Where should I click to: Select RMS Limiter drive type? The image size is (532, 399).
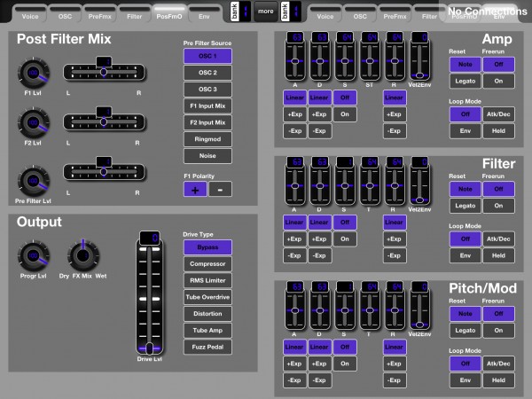point(207,280)
